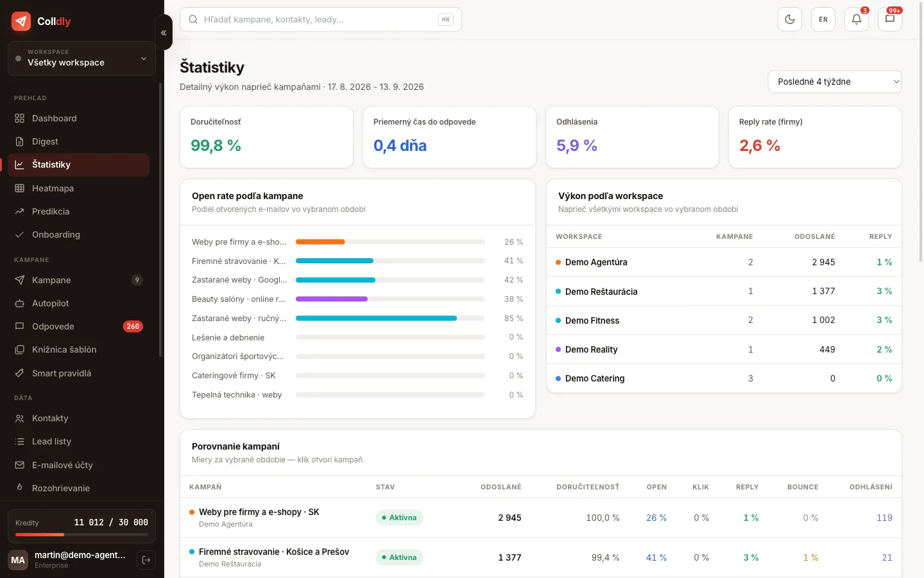Screen dimensions: 924x578
Task: Click the Colldly logo icon
Action: tap(21, 21)
